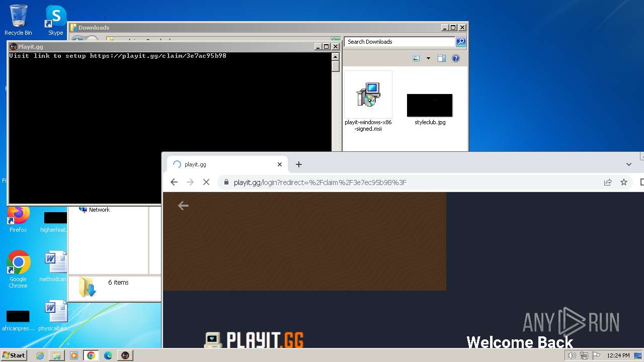Click the Search Downloads field
This screenshot has height=362, width=644.
pyautogui.click(x=400, y=42)
